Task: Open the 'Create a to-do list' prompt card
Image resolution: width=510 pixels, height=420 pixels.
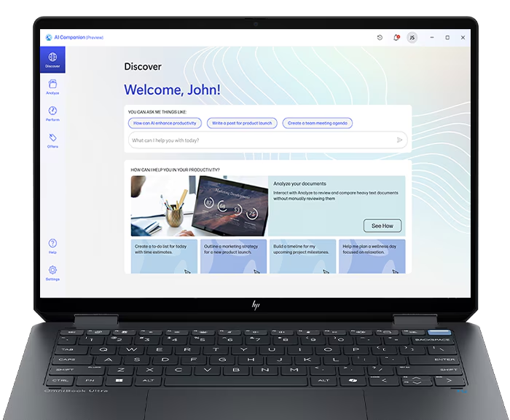Action: click(164, 255)
